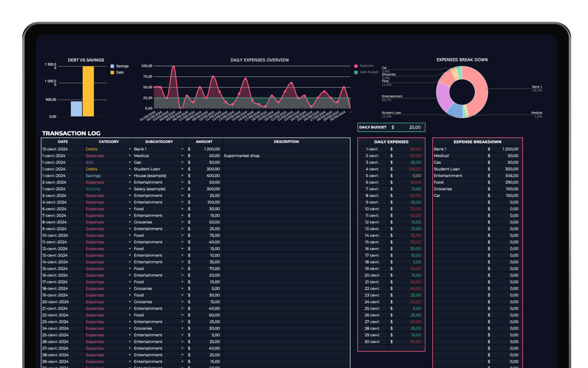Open subcategory dropdown arrow beside Gas
This screenshot has height=368, width=588.
(182, 162)
